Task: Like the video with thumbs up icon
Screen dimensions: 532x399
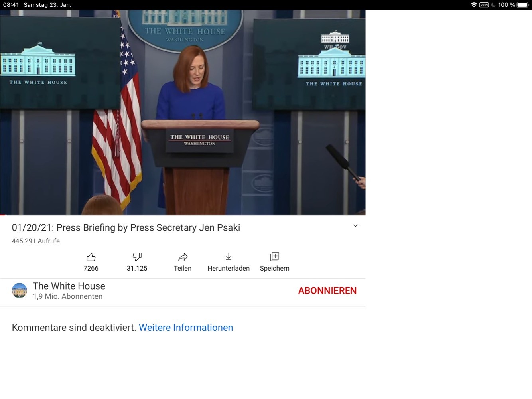Action: 91,257
